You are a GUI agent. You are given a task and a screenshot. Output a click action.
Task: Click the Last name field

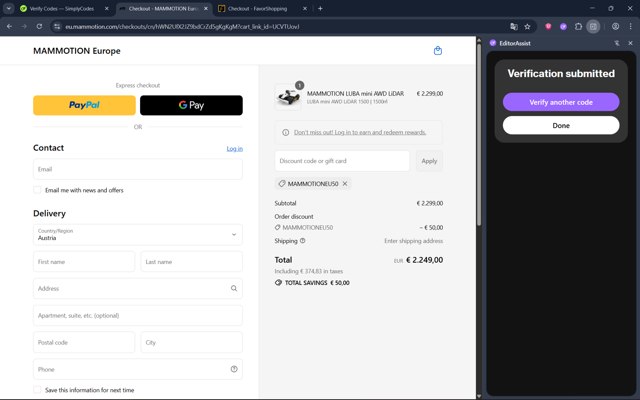[x=191, y=262]
